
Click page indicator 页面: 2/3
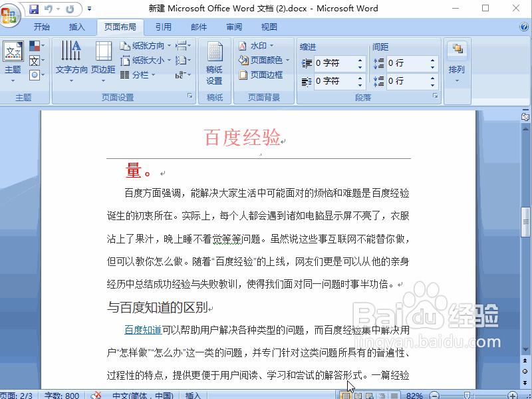coord(16,395)
